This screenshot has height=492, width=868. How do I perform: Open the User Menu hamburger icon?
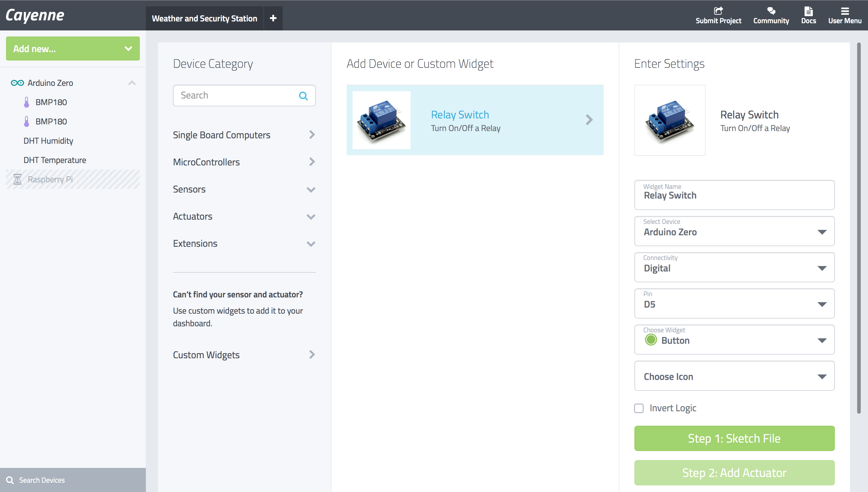[845, 11]
